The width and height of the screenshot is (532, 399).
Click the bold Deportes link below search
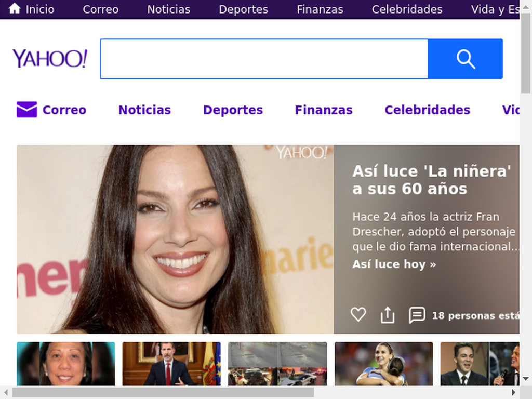click(233, 110)
